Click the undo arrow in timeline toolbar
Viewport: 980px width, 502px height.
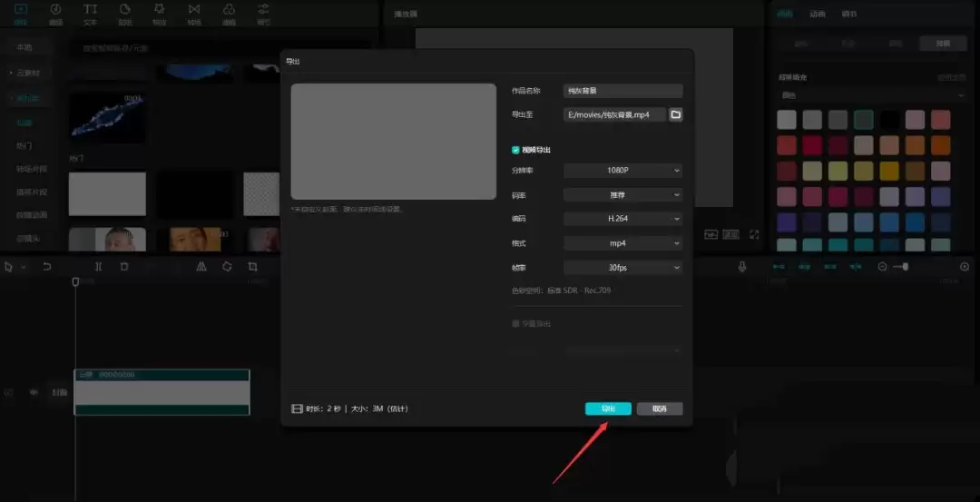[x=47, y=267]
